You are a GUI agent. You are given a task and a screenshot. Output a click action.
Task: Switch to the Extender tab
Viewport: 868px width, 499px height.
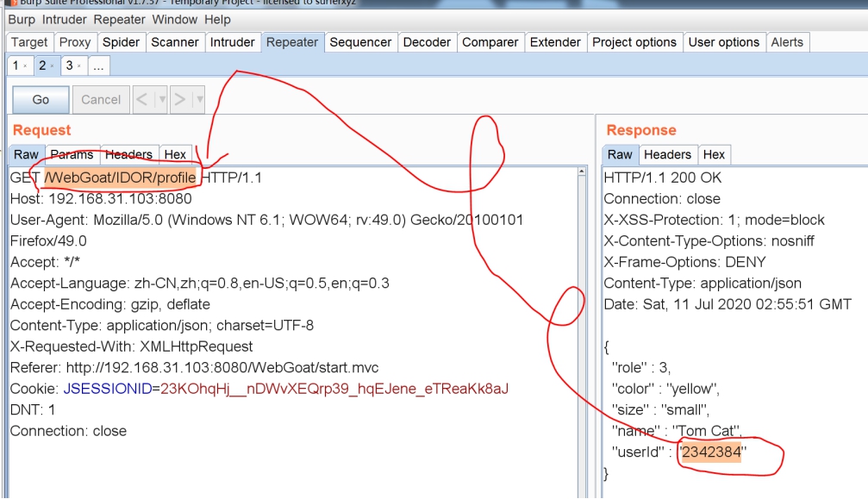(x=555, y=42)
